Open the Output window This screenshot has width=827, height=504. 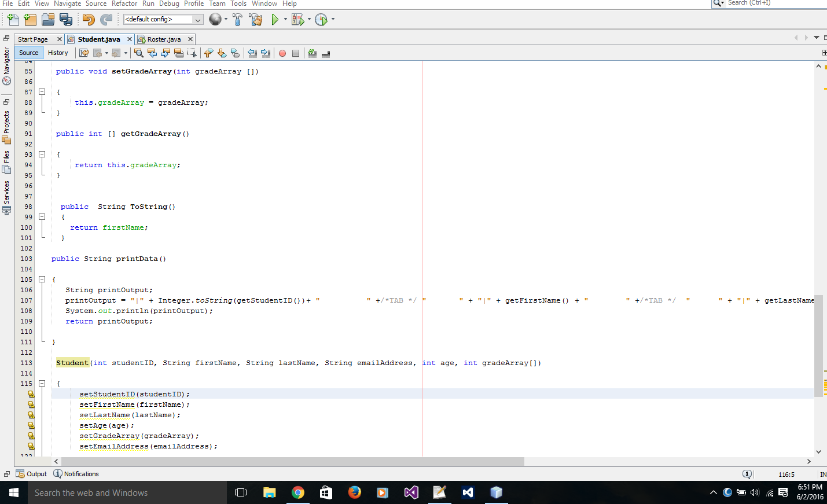coord(35,473)
